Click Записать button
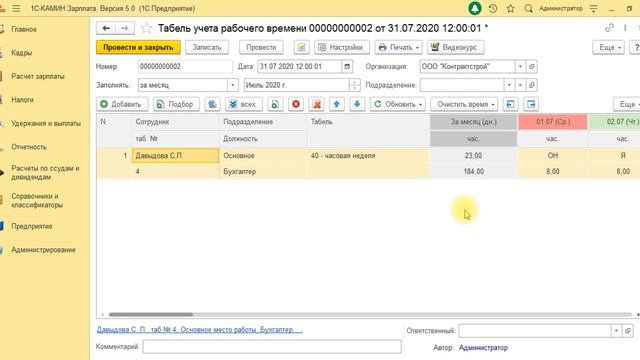This screenshot has height=360, width=640. pos(207,47)
